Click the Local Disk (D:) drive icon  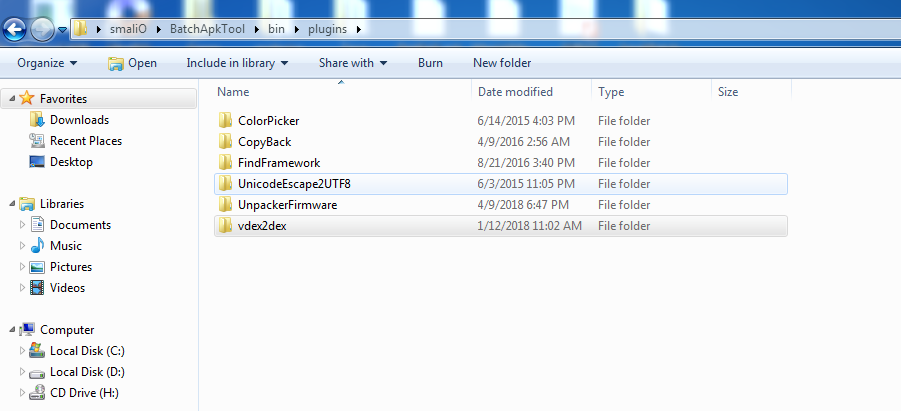[37, 372]
